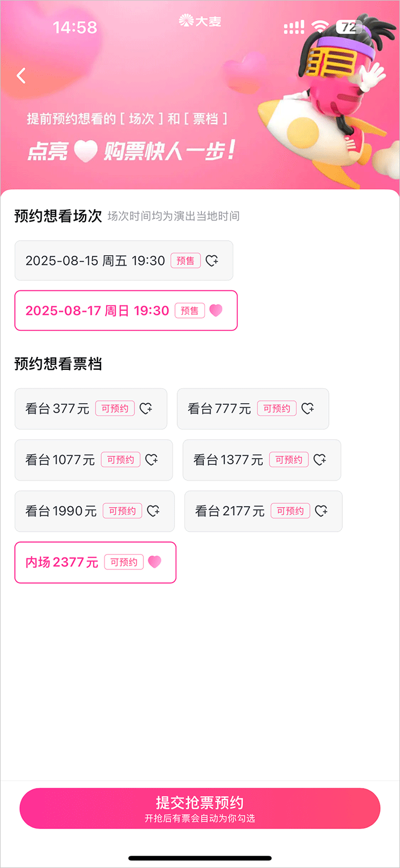
Task: Tap the 预约想看票档 section heading
Action: click(x=58, y=364)
